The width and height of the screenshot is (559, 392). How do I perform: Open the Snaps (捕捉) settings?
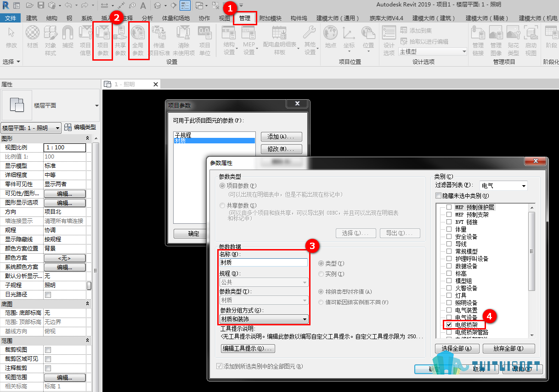click(68, 37)
